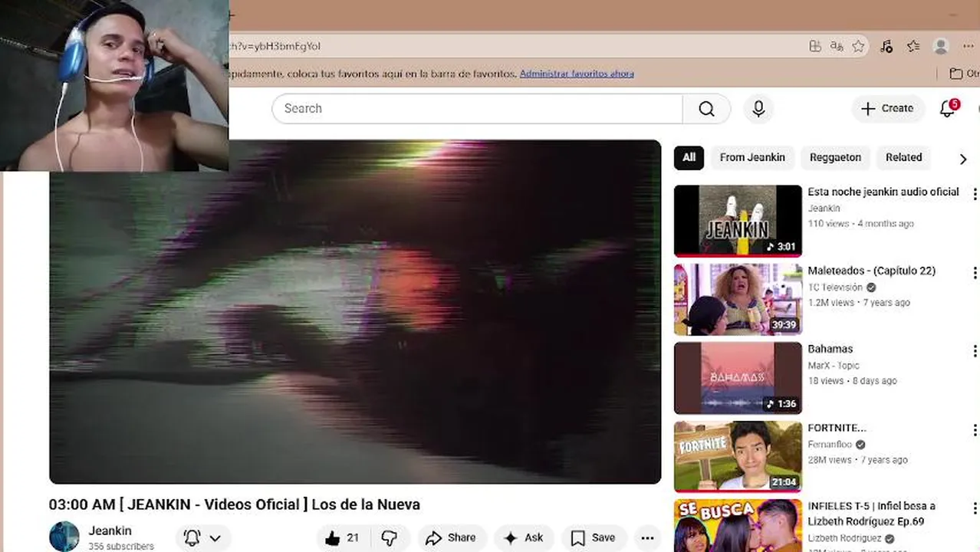Open Lizbeth Rodríguez channel name
This screenshot has height=552, width=980.
[x=844, y=539]
